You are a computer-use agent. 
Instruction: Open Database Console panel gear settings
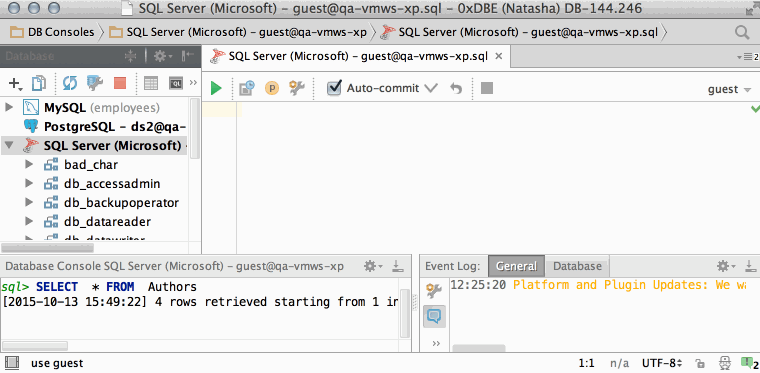click(373, 266)
